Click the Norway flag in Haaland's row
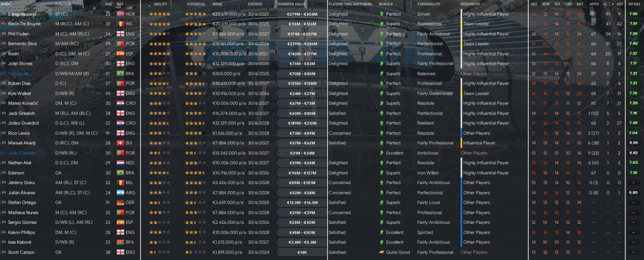 (120, 14)
